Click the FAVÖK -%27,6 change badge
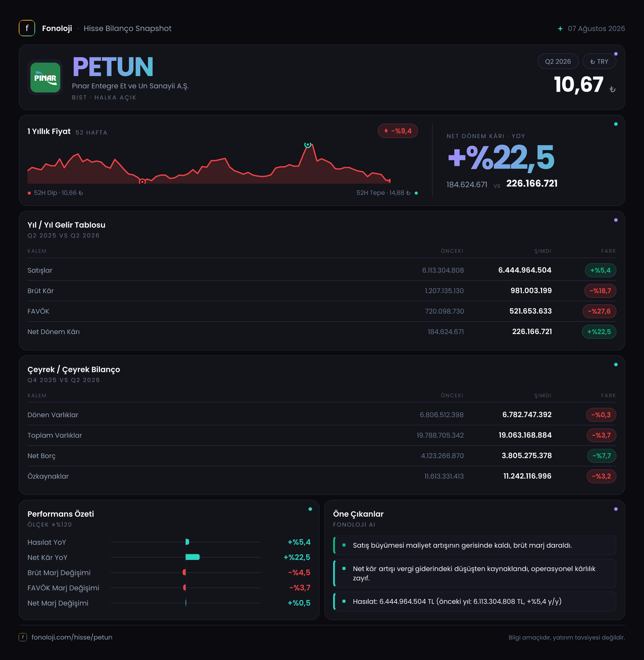This screenshot has height=660, width=644. [x=599, y=311]
